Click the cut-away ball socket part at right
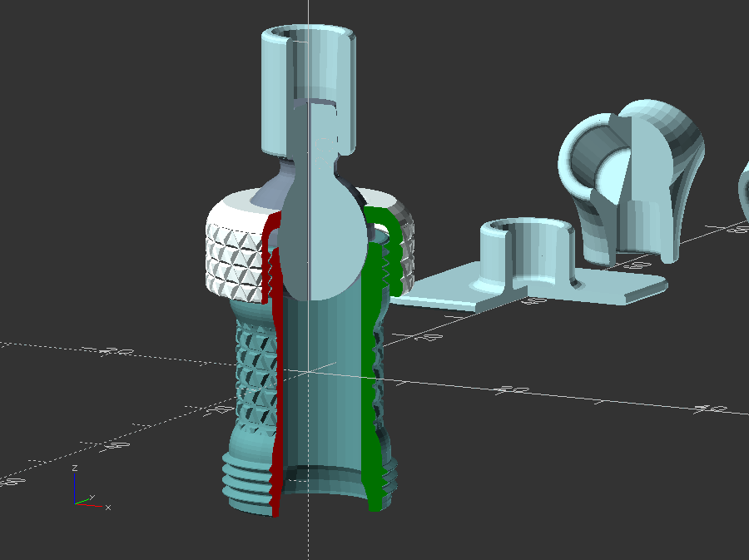 click(x=631, y=181)
